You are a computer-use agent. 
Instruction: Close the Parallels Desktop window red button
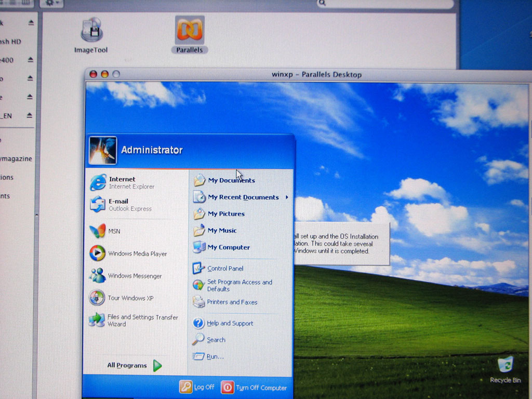[x=94, y=74]
